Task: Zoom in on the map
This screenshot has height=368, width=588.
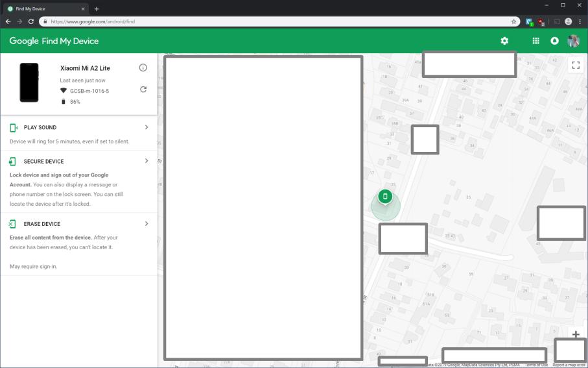Action: click(x=576, y=334)
